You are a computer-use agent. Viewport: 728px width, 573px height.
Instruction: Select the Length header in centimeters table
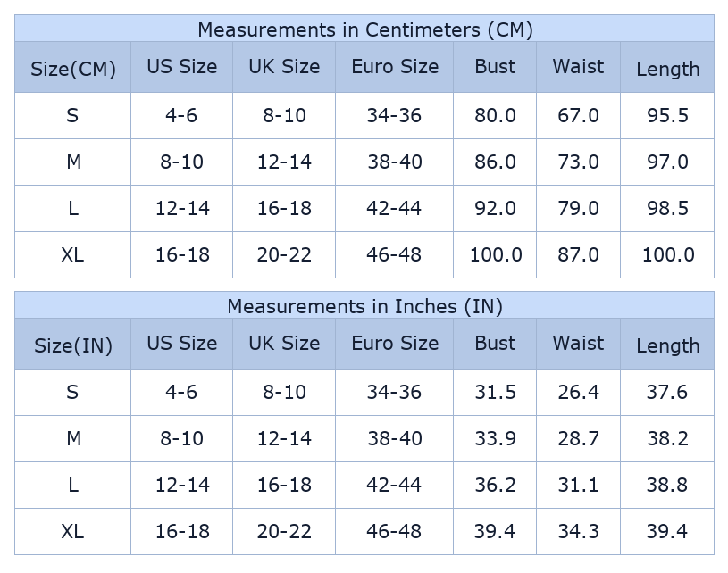(667, 69)
